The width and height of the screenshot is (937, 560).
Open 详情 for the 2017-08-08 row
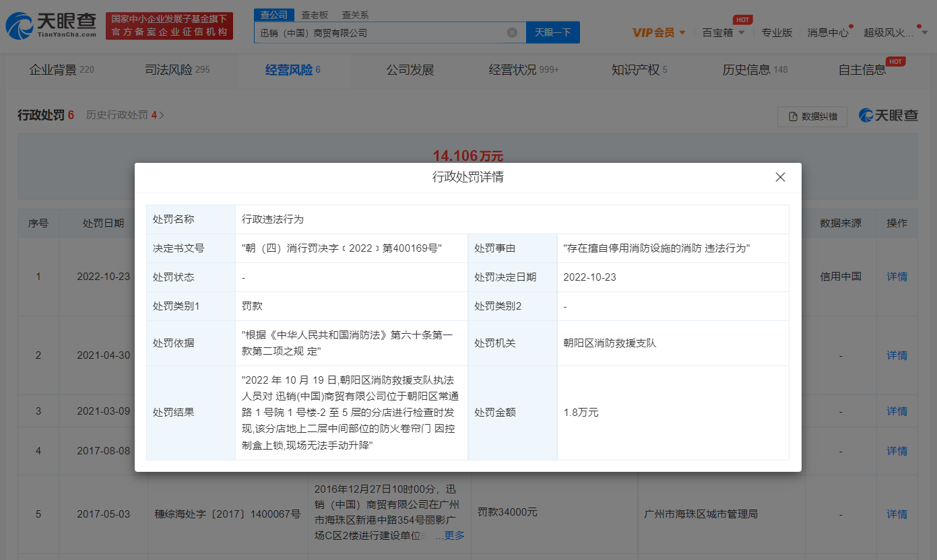pos(897,451)
